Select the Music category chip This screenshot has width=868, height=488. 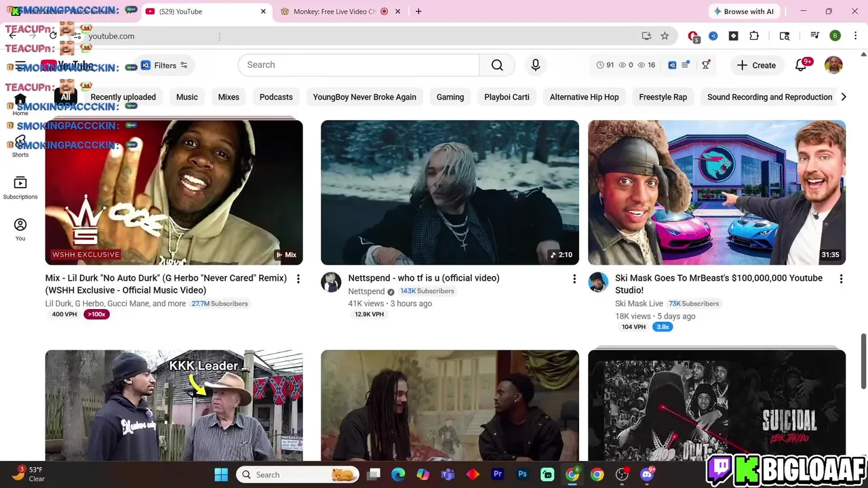pos(187,97)
